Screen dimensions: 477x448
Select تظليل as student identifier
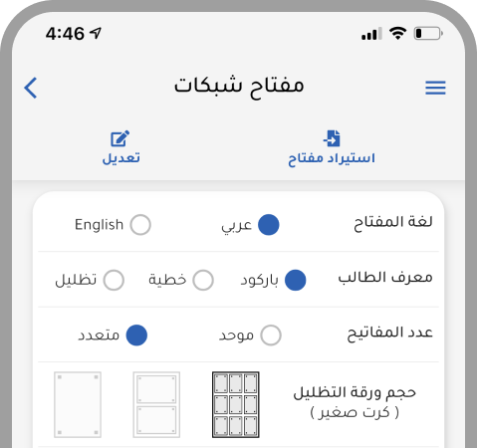tap(114, 280)
